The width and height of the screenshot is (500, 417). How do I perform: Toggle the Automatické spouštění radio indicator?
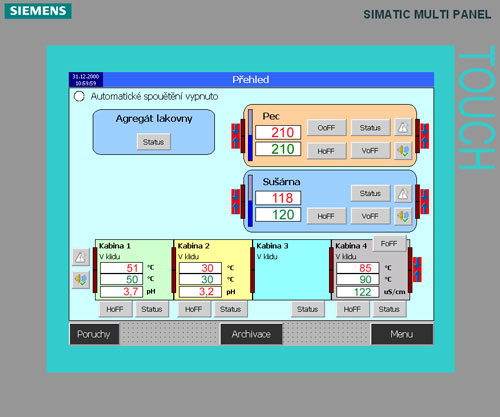[79, 96]
